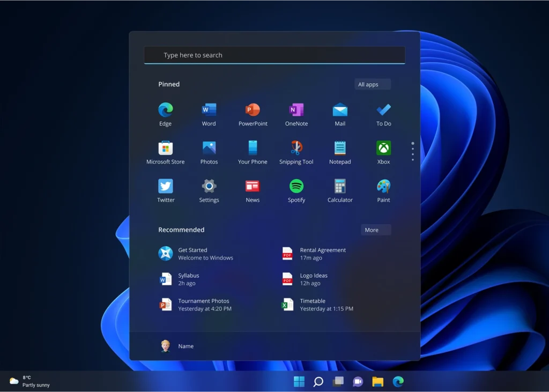Switch pinned apps page using the dots

coord(412,152)
